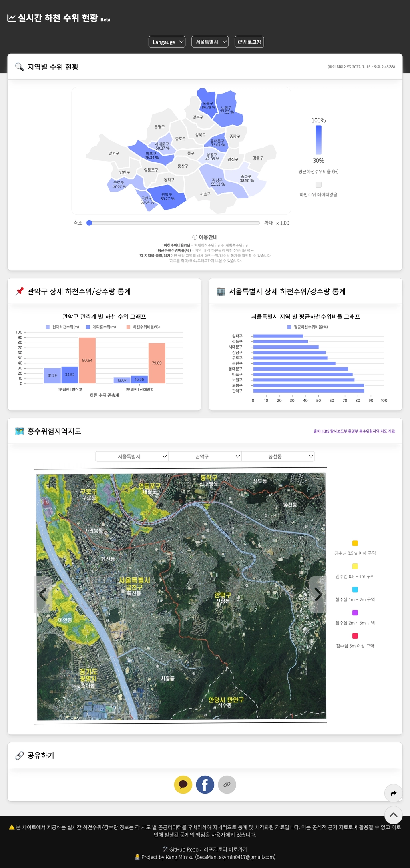Toggle 계획홍수위(m) legend in chart
The image size is (410, 868).
click(101, 327)
